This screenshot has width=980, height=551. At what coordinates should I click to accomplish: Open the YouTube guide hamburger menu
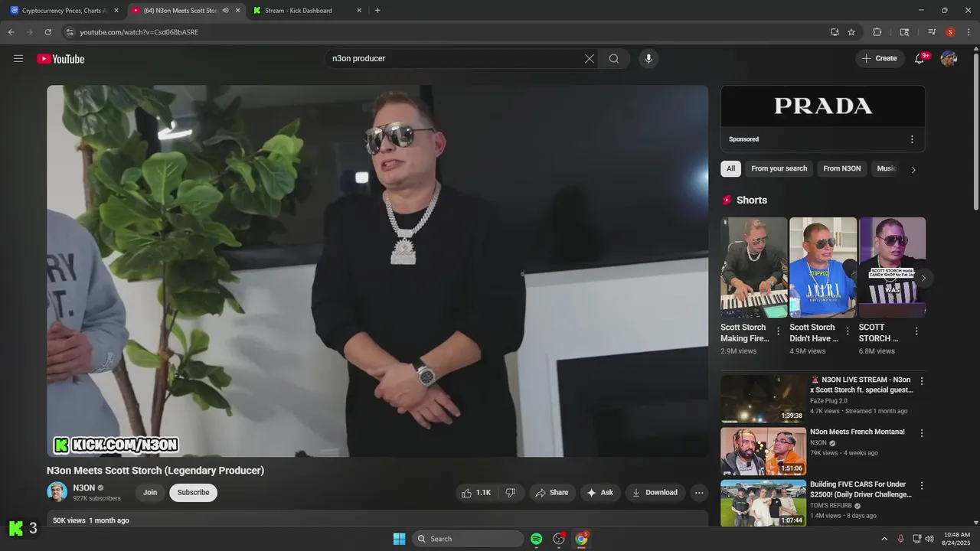18,59
